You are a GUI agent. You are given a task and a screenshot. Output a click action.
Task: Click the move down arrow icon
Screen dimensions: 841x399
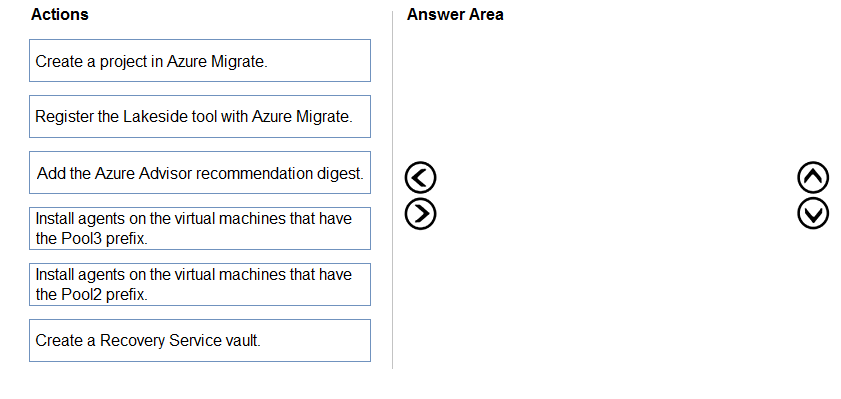[813, 214]
